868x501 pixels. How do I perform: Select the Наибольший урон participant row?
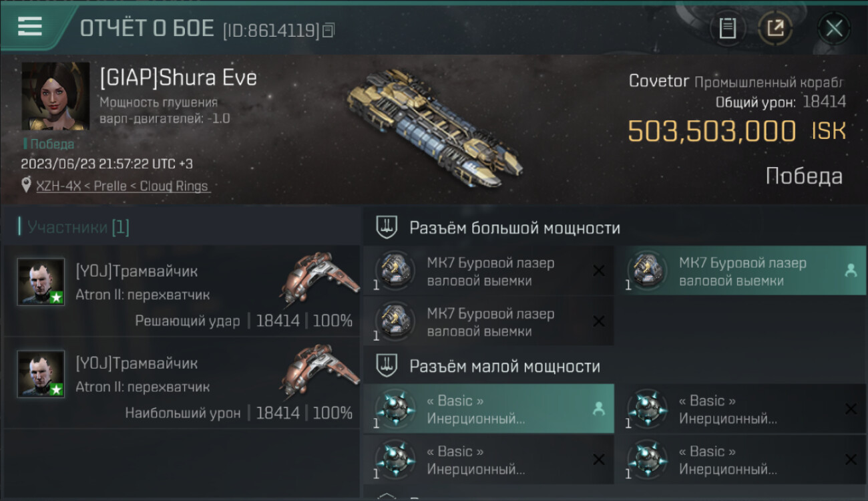(182, 382)
